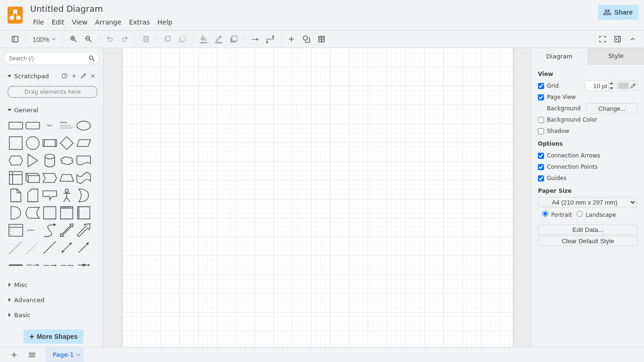Viewport: 644px width, 362px height.
Task: Toggle the Connection Points checkbox
Action: click(541, 167)
